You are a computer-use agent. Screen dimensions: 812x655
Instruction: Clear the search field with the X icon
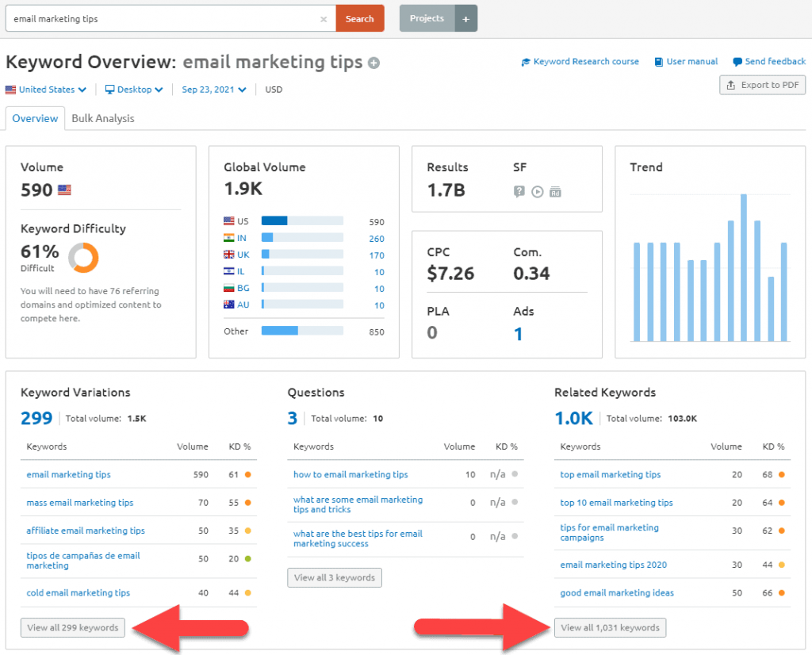tap(324, 19)
